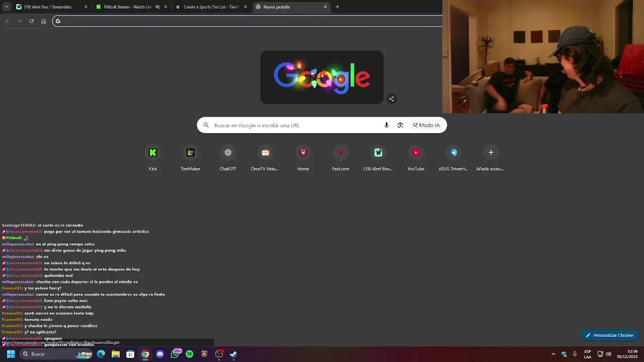Go to the home page icon
This screenshot has height=362, width=644.
(44, 21)
